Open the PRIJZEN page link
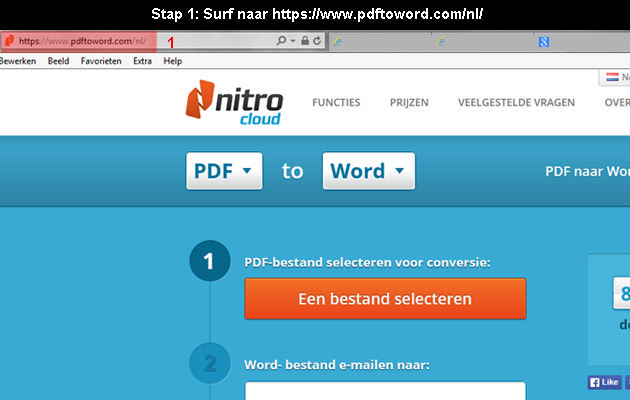Viewport: 630px width, 400px height. tap(409, 103)
